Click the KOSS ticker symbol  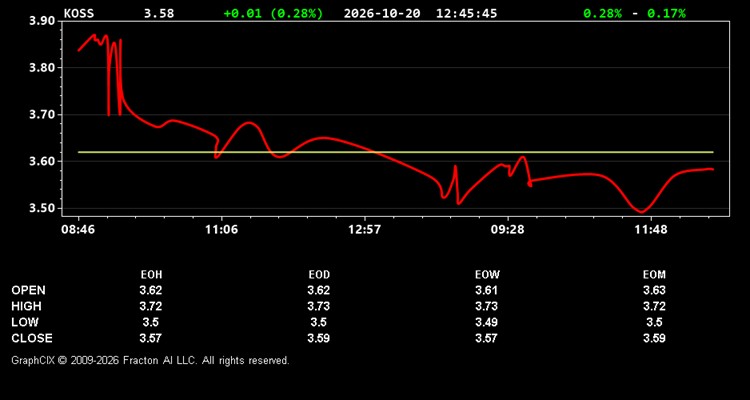79,13
